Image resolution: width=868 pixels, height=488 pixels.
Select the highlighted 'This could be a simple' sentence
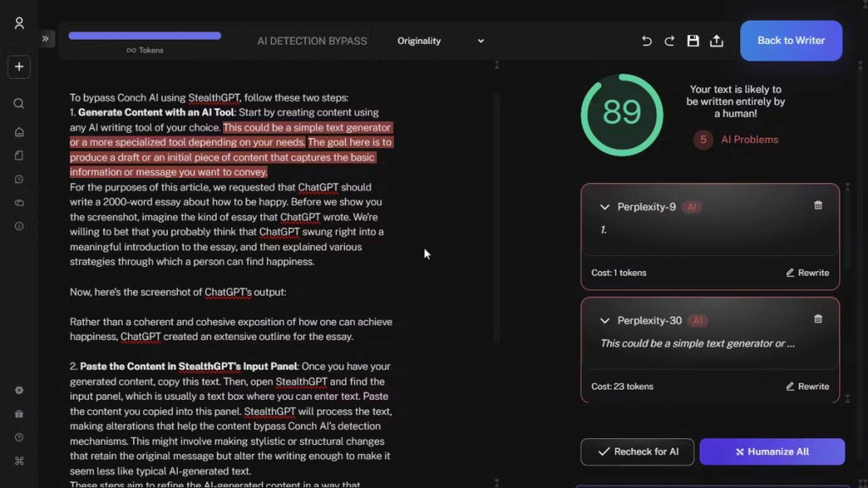pyautogui.click(x=231, y=135)
